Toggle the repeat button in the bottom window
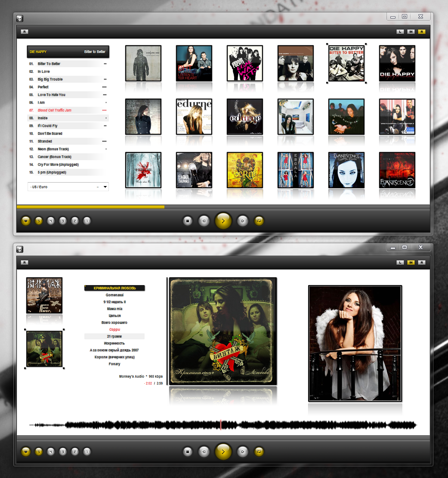The height and width of the screenshot is (478, 448). (259, 452)
